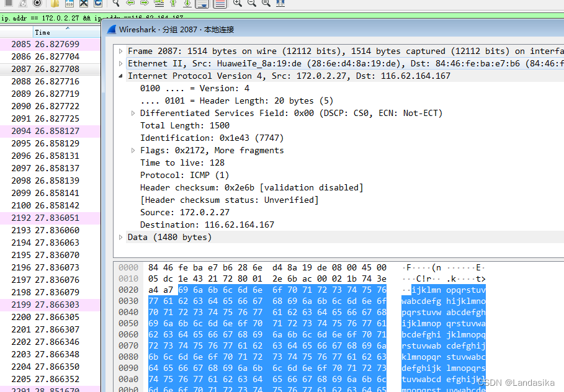Image resolution: width=564 pixels, height=392 pixels.
Task: Restart the current capture
Action: [23, 3]
